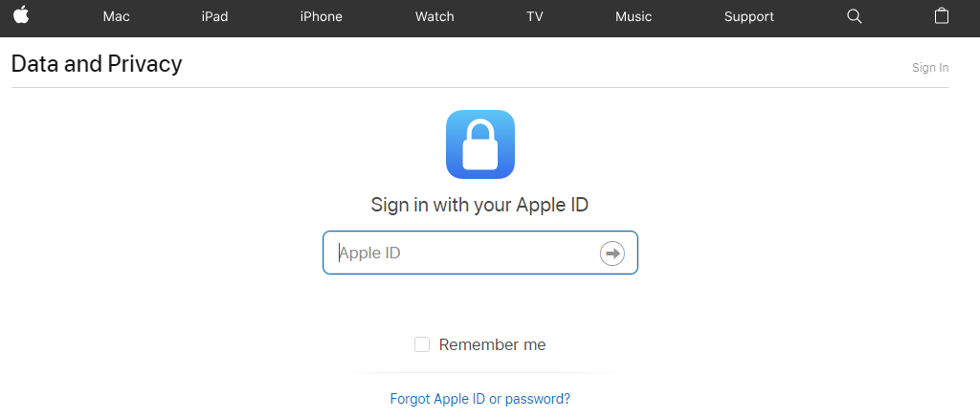Open the Watch navigation item

point(434,17)
